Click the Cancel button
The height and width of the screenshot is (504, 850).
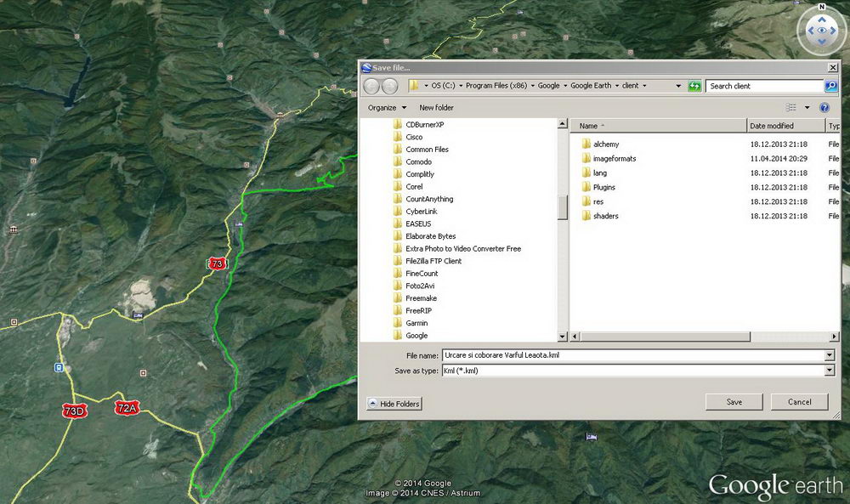pos(800,401)
